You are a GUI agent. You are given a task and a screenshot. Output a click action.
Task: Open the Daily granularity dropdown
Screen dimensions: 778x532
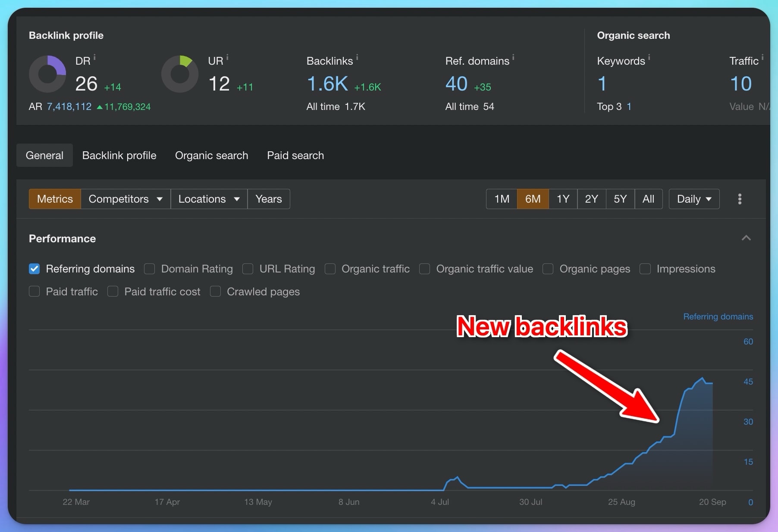tap(693, 199)
